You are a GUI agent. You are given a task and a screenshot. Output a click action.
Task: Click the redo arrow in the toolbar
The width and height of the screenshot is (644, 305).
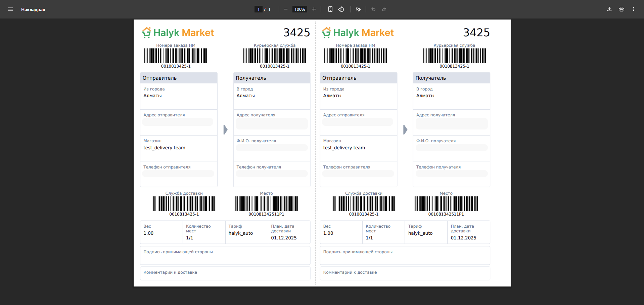(x=384, y=9)
